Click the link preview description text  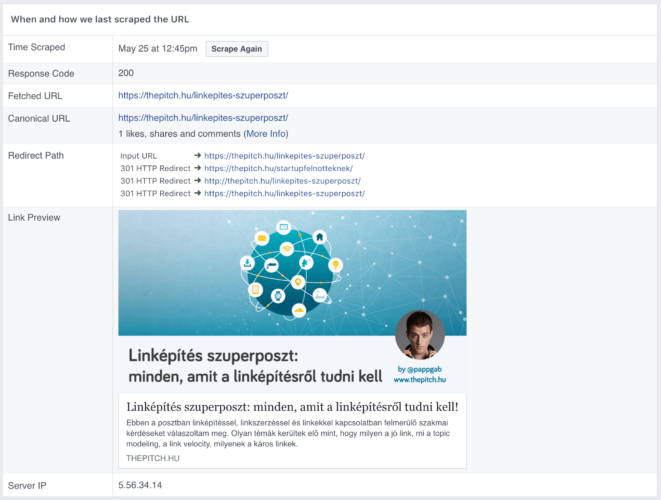click(x=288, y=433)
